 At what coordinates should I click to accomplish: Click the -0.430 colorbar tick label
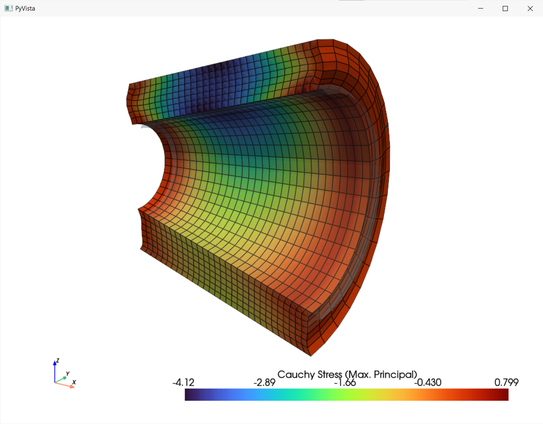pos(428,382)
